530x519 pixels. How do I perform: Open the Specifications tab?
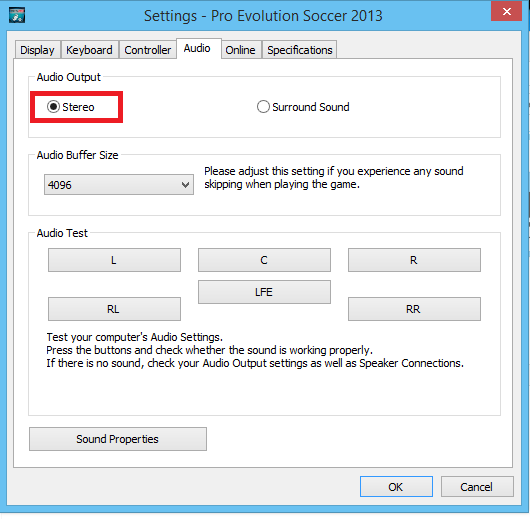(x=300, y=50)
